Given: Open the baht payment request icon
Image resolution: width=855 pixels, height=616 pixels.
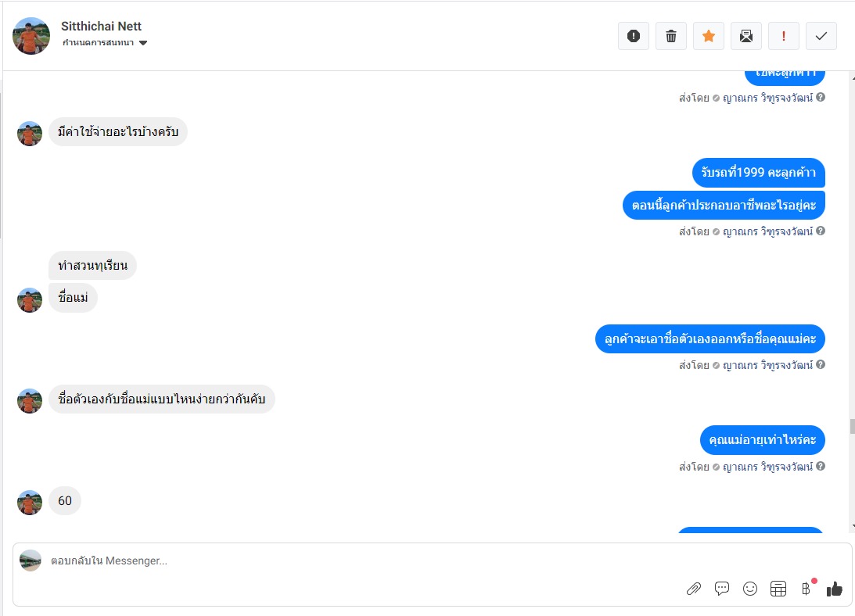Looking at the screenshot, I should pyautogui.click(x=807, y=589).
